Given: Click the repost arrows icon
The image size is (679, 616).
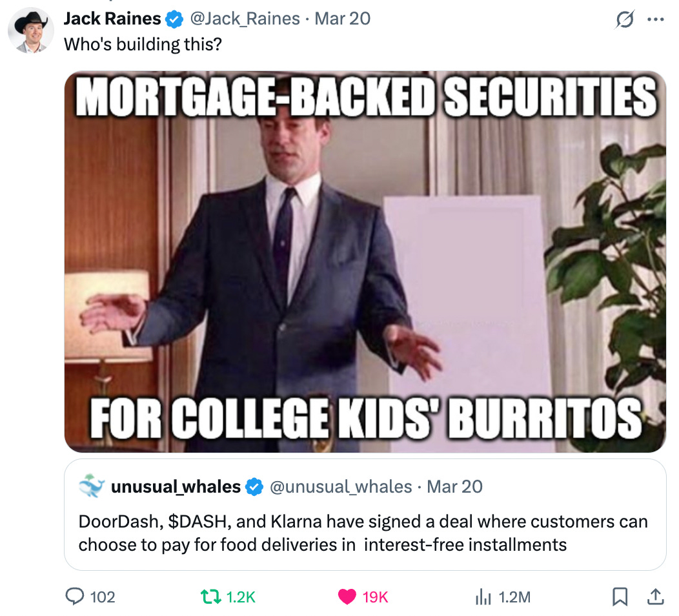Looking at the screenshot, I should (x=211, y=597).
